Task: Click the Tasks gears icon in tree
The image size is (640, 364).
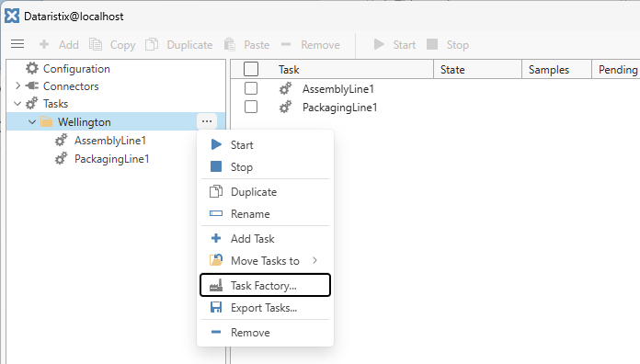Action: pos(32,103)
